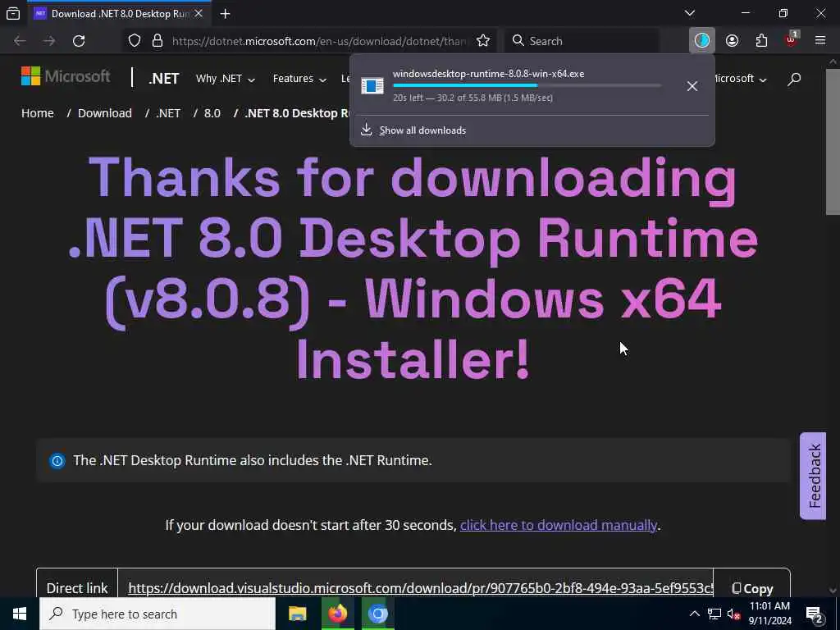Click the Firefox taskbar icon

coord(337,614)
